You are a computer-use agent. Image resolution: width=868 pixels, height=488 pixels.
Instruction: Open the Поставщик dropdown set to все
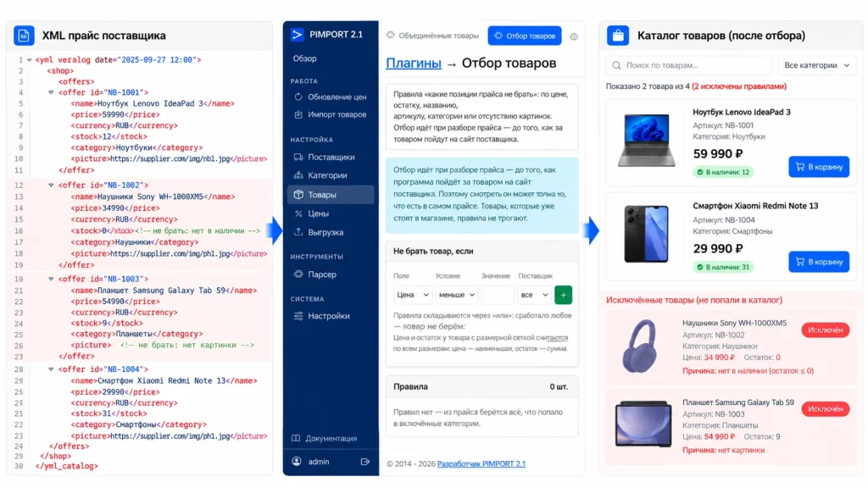[x=534, y=295]
